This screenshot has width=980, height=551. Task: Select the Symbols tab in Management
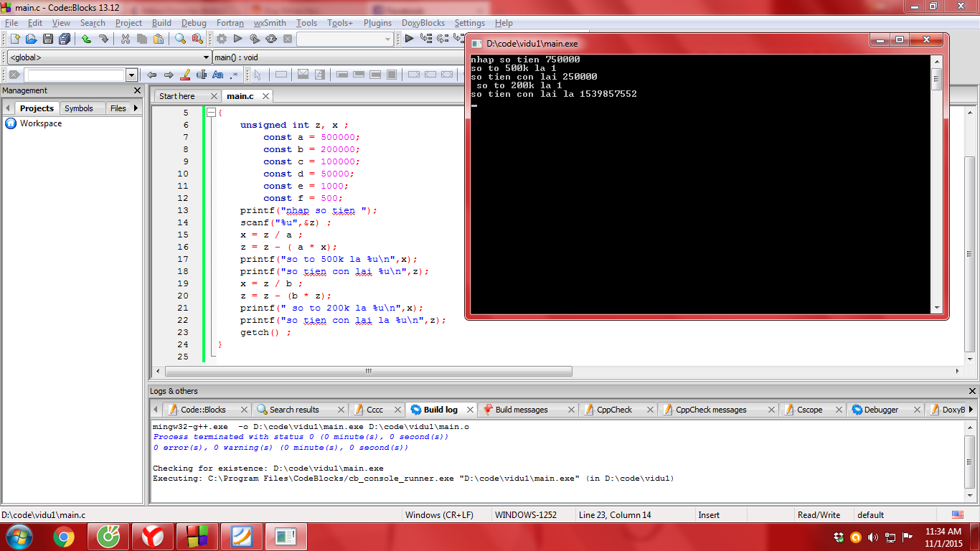tap(79, 108)
